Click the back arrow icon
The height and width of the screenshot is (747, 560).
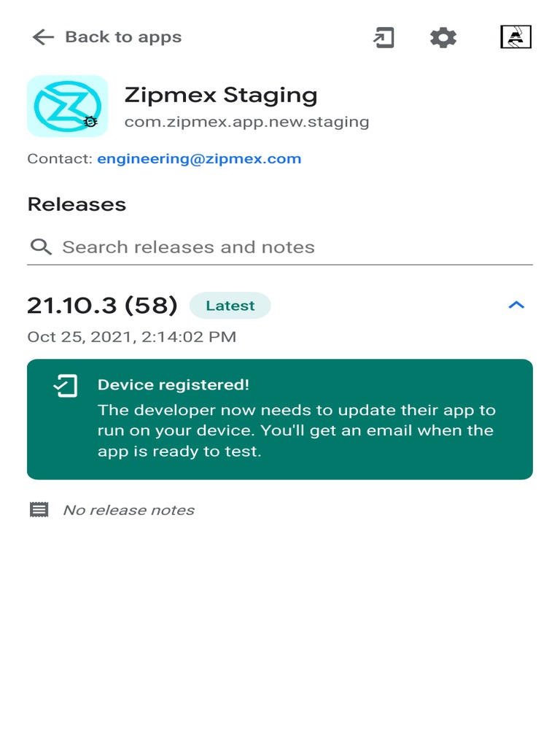43,37
